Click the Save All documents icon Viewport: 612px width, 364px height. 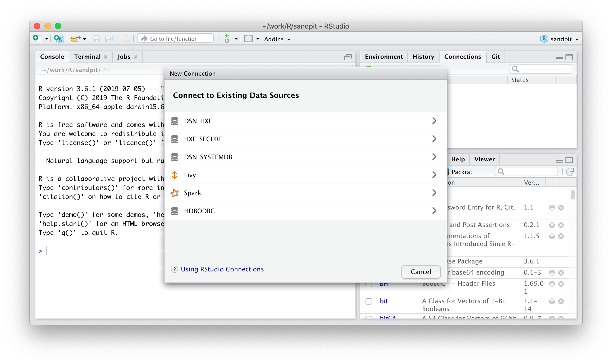[109, 39]
